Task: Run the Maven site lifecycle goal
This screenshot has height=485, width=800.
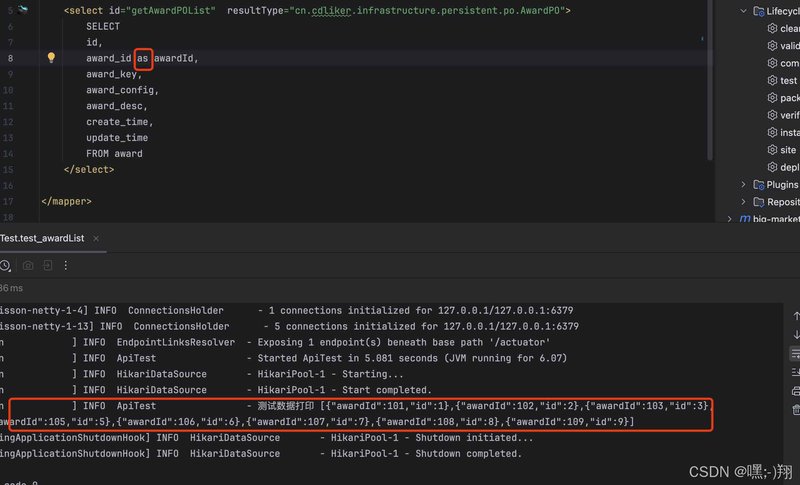Action: point(782,150)
